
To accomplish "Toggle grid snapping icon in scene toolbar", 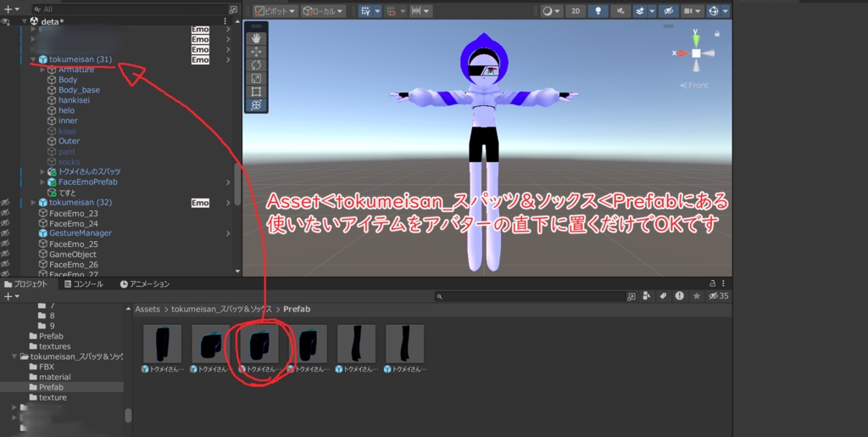I will 364,10.
